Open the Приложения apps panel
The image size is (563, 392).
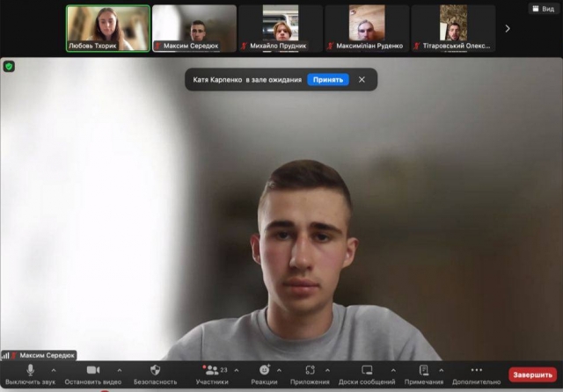tap(310, 374)
